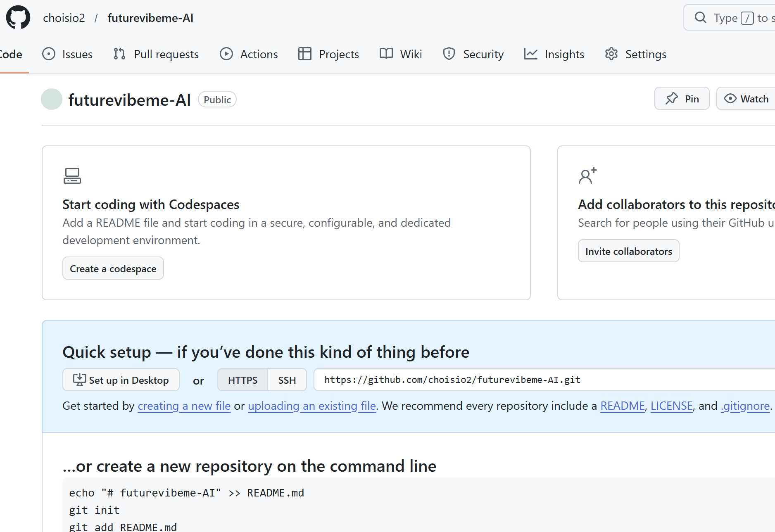Open the choisio2 owner profile link
775x532 pixels.
click(64, 18)
